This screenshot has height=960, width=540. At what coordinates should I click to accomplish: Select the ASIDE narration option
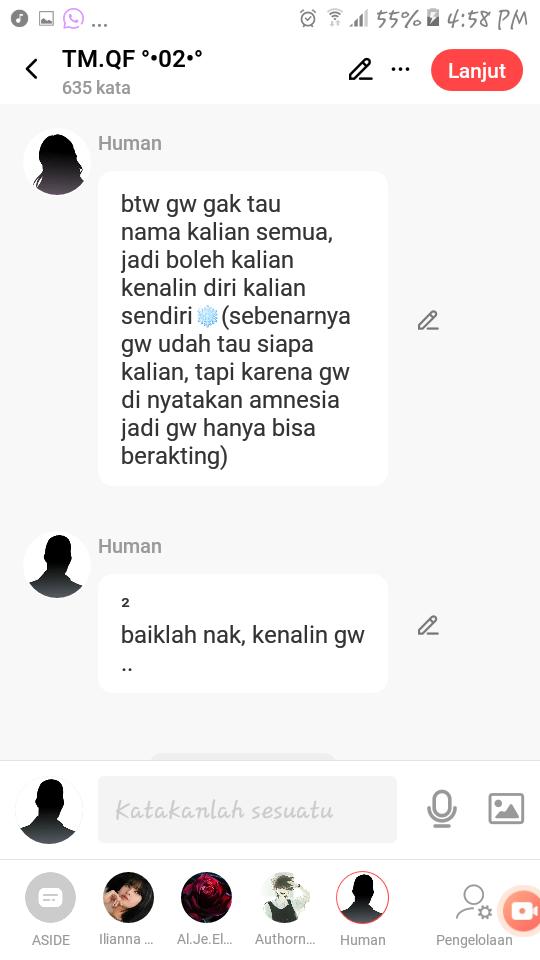point(51,910)
